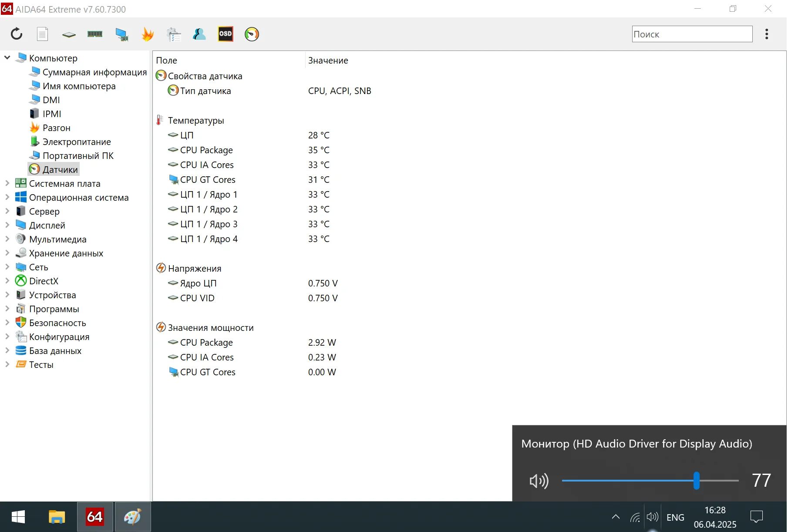
Task: Show hidden system tray icons
Action: (616, 517)
